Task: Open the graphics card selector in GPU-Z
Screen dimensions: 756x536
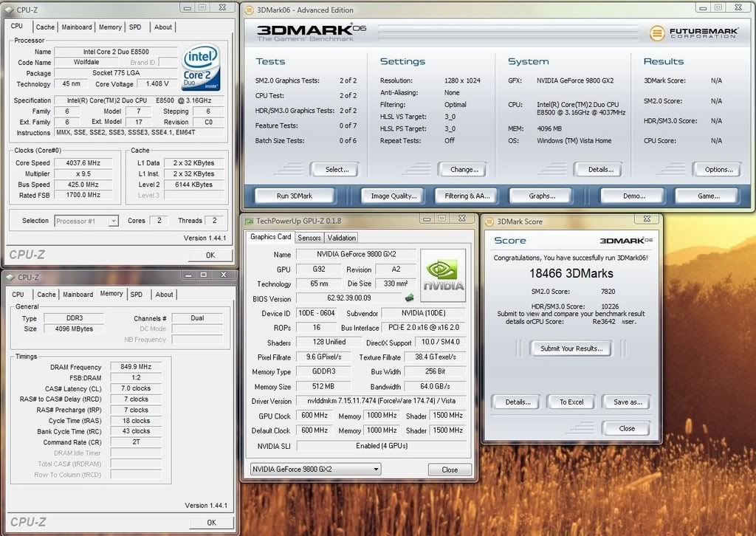Action: (x=314, y=469)
